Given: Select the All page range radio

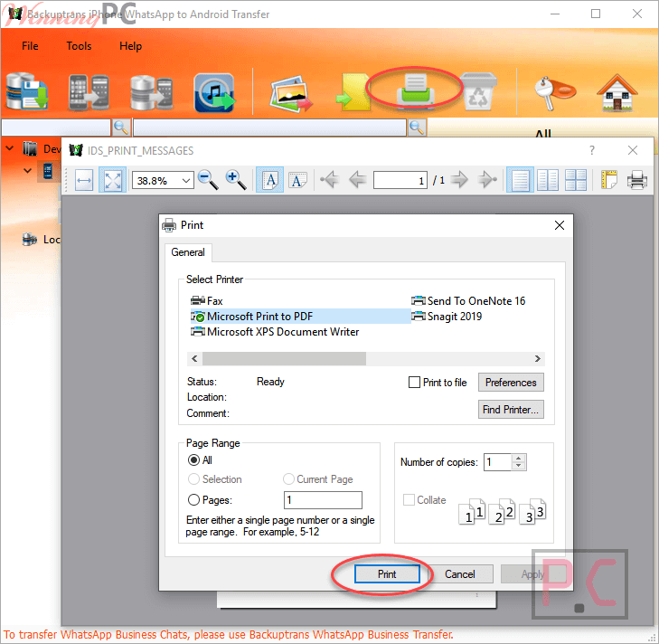Looking at the screenshot, I should [193, 460].
